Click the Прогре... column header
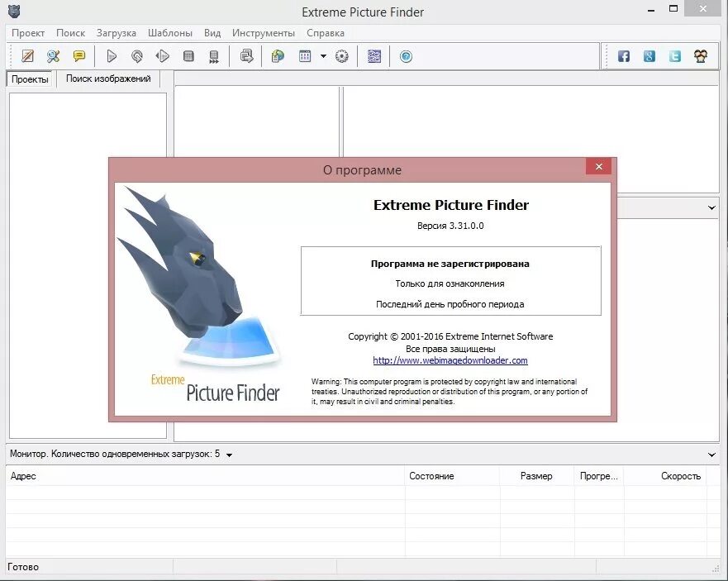Image resolution: width=728 pixels, height=581 pixels. 599,476
